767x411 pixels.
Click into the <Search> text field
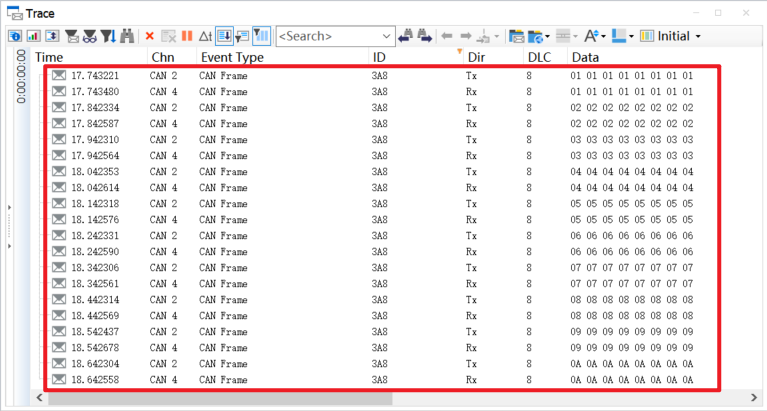coord(328,36)
